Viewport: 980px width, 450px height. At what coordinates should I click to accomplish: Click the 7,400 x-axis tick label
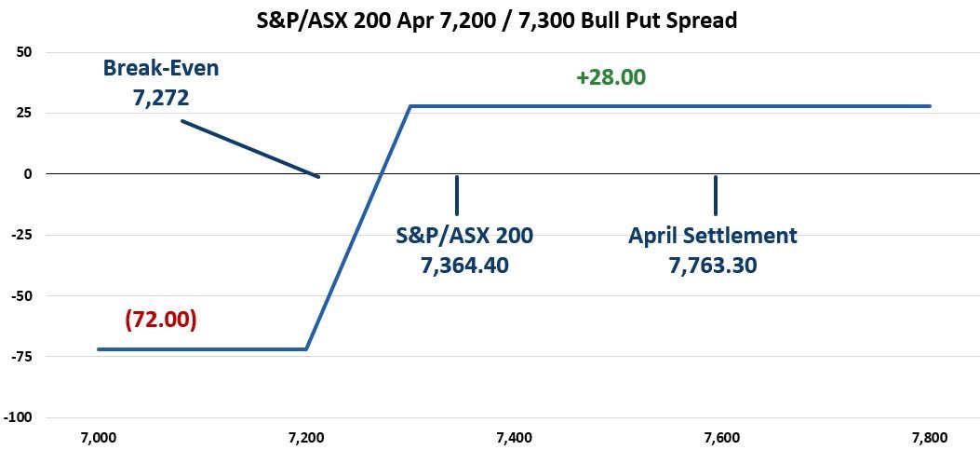(514, 436)
